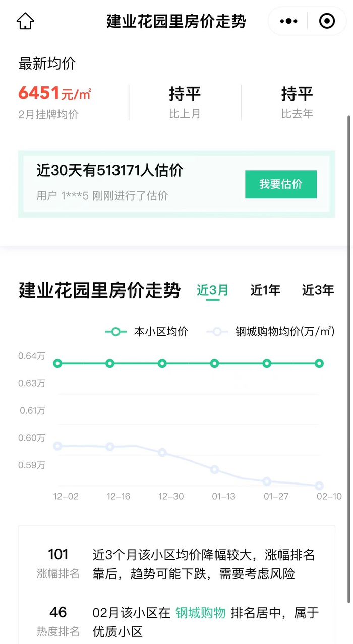The width and height of the screenshot is (353, 644).
Task: Click the page vertical scrollbar
Action: tap(349, 358)
